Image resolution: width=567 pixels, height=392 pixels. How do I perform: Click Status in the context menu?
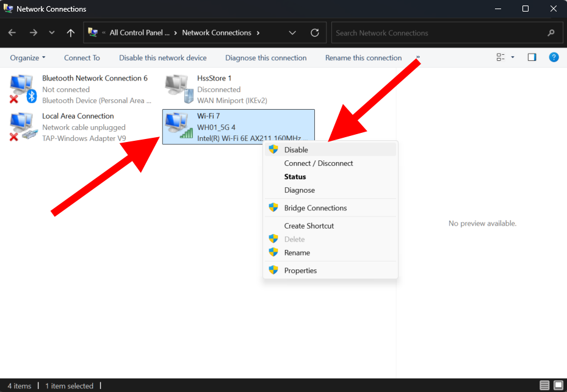coord(295,177)
